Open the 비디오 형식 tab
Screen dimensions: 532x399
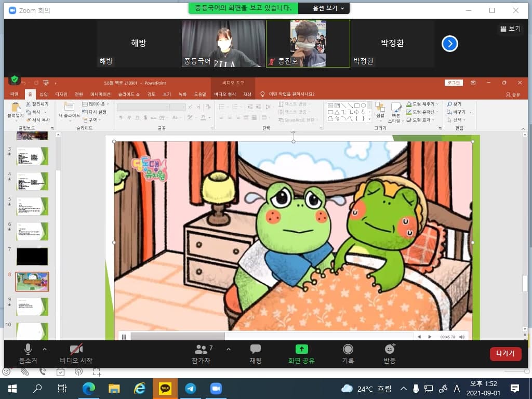225,94
